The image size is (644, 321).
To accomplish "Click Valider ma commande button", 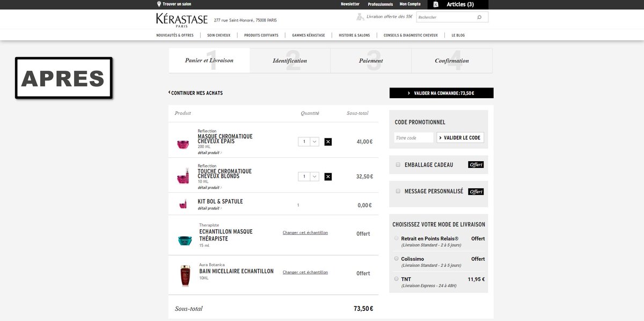I will coord(441,93).
